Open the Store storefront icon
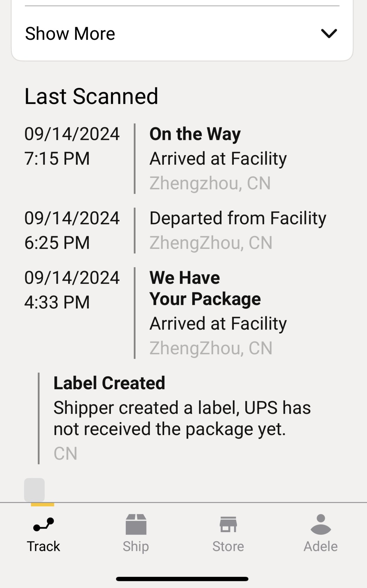Screen dimensions: 367x588 tap(228, 524)
